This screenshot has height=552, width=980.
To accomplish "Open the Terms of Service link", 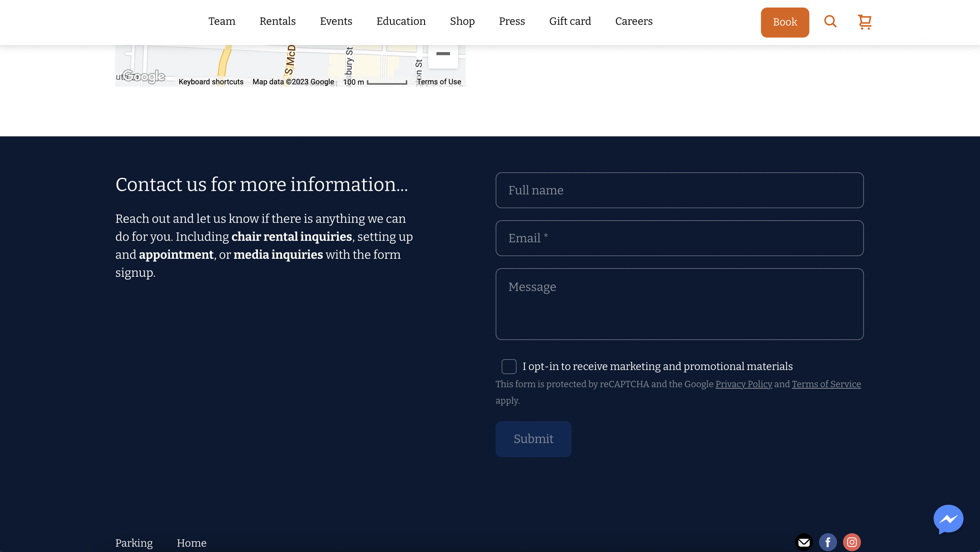I will pyautogui.click(x=826, y=384).
